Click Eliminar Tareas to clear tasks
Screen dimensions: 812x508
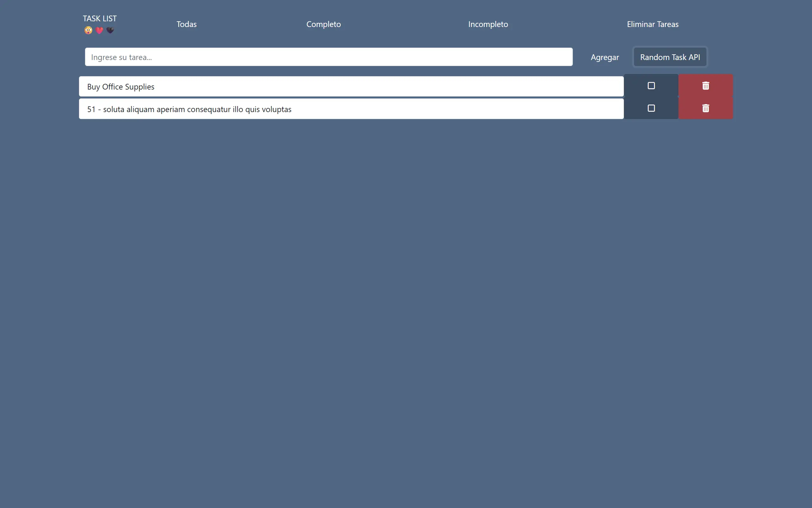coord(653,24)
